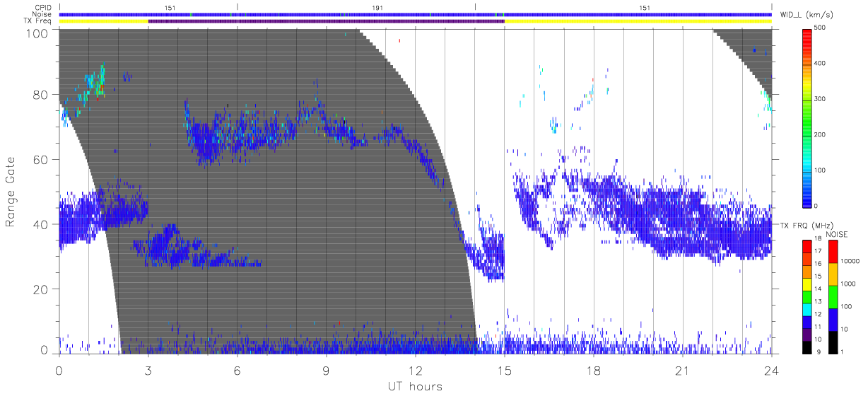
Task: Click the yellow-orange NOISE legend swatch
Action: click(833, 274)
